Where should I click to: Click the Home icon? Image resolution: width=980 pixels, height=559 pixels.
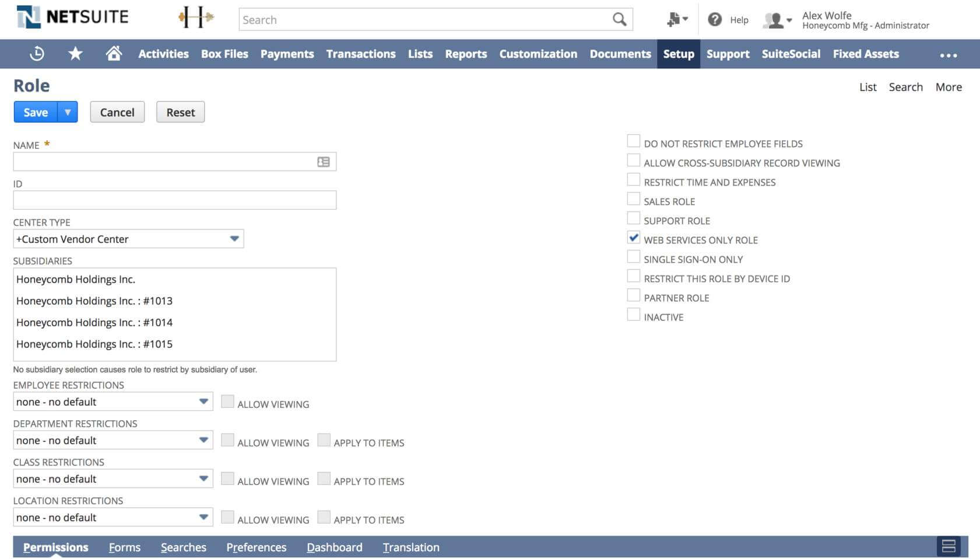click(114, 54)
